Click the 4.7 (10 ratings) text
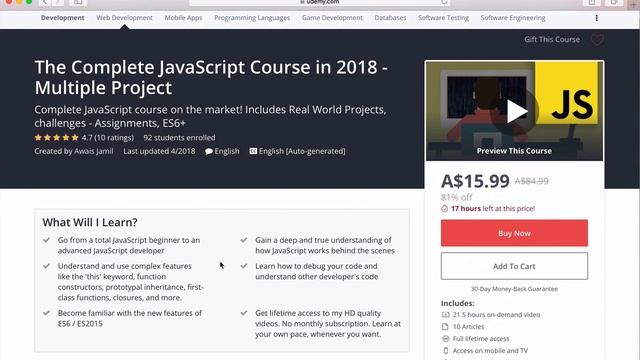Viewport: 640px width, 360px height. (108, 138)
